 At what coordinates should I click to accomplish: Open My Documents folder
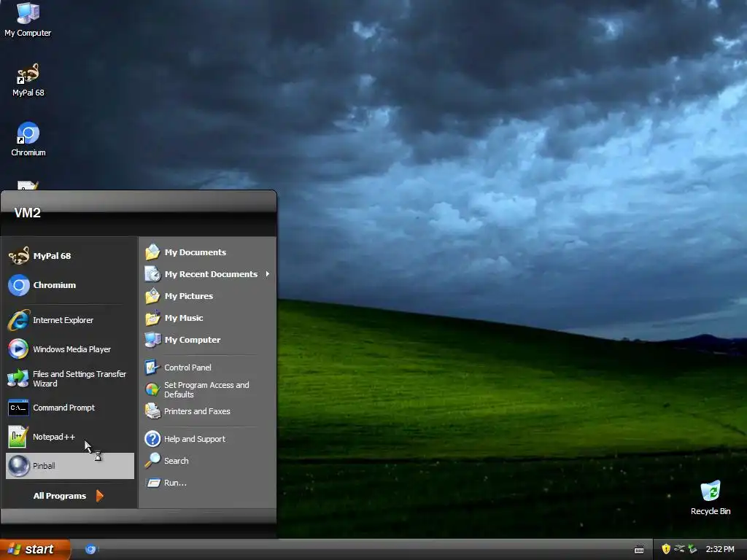[207, 252]
